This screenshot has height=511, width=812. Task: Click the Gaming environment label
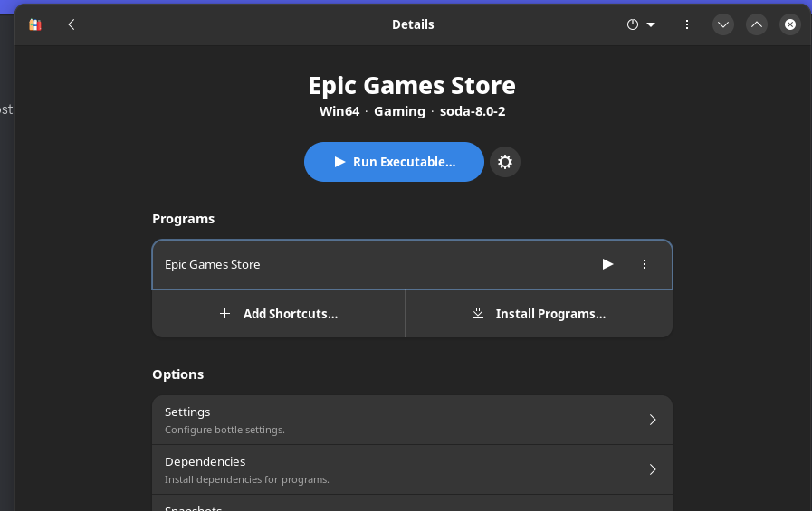pos(399,111)
